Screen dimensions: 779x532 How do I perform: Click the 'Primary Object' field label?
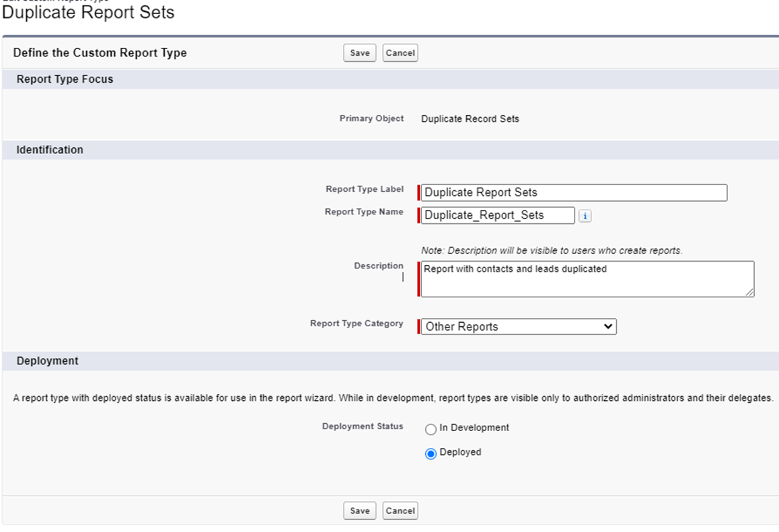[x=371, y=119]
